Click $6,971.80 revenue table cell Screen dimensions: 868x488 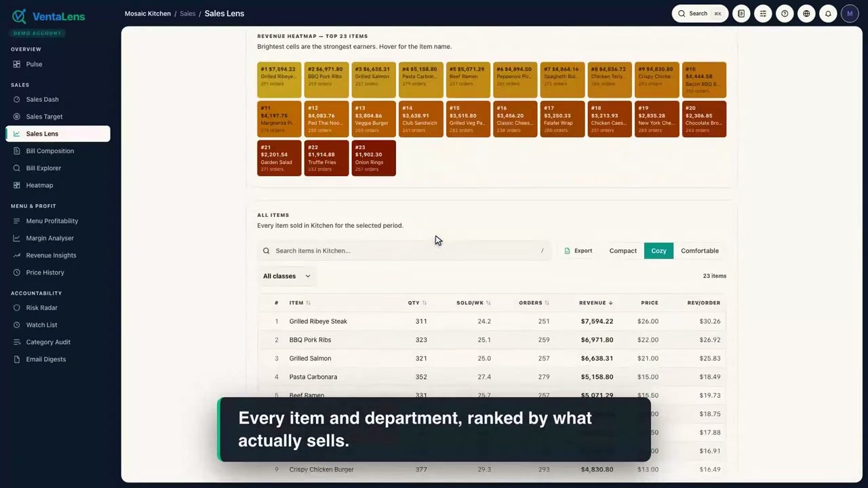[x=597, y=340]
